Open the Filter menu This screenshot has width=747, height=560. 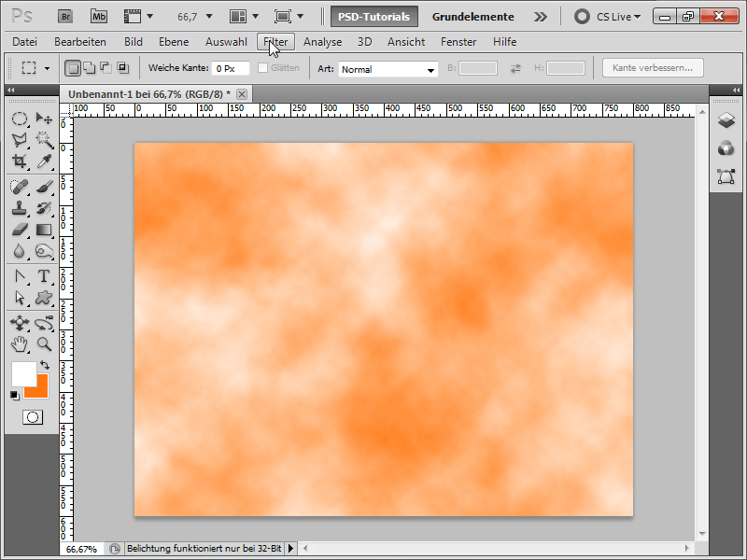(x=275, y=42)
